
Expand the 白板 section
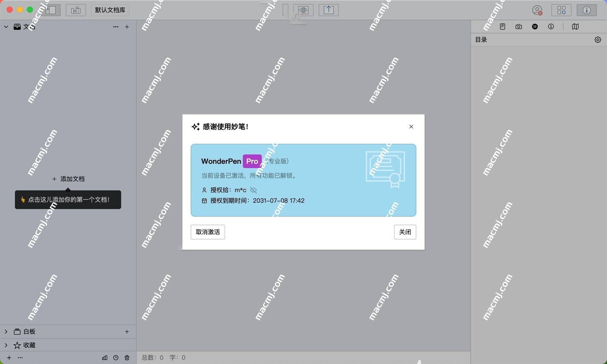(x=6, y=331)
